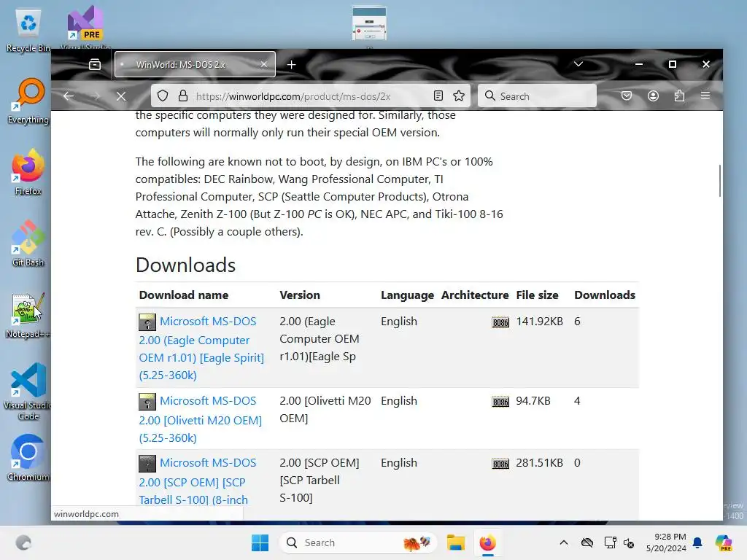Click floppy icon for Olivetti M20 download
The image size is (747, 560).
[x=147, y=402]
